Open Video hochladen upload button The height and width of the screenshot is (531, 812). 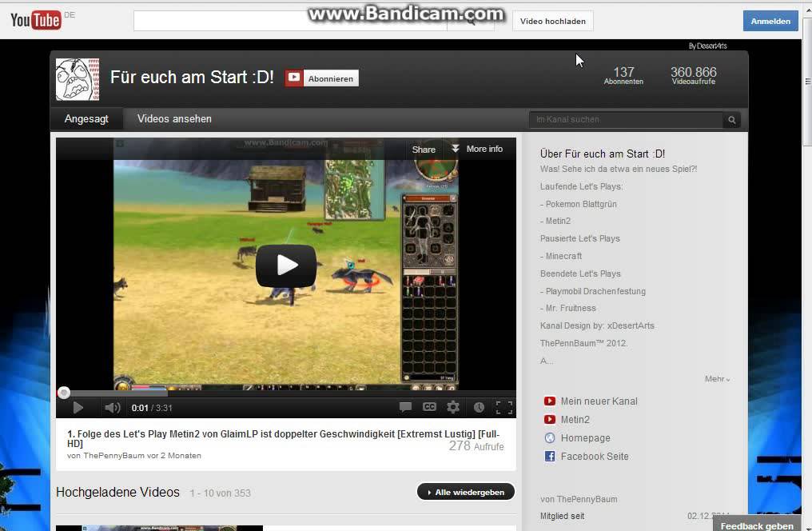click(552, 22)
